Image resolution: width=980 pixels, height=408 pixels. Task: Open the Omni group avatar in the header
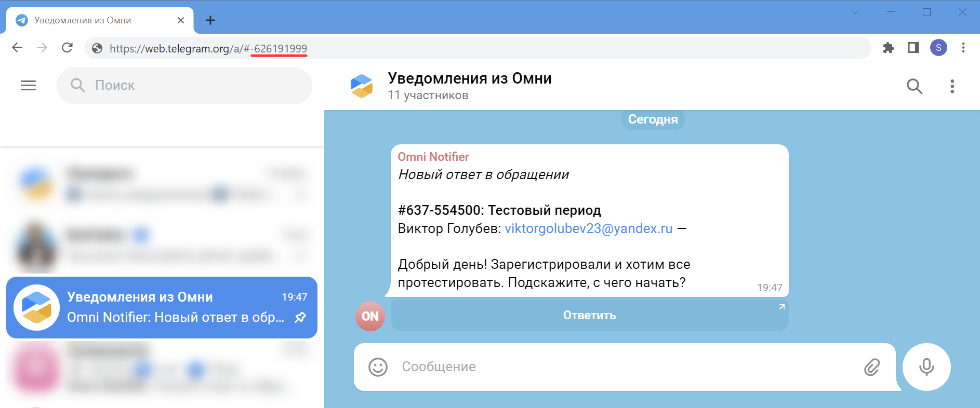click(x=362, y=86)
